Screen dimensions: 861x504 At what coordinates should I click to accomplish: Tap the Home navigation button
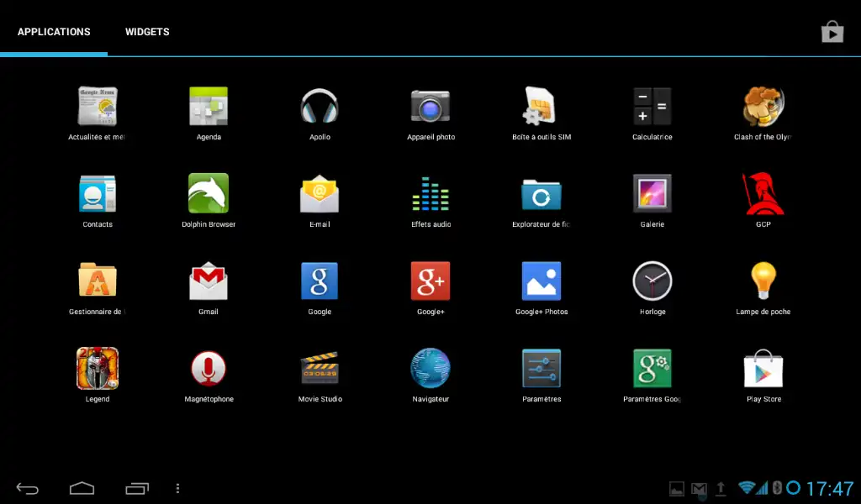pyautogui.click(x=82, y=488)
